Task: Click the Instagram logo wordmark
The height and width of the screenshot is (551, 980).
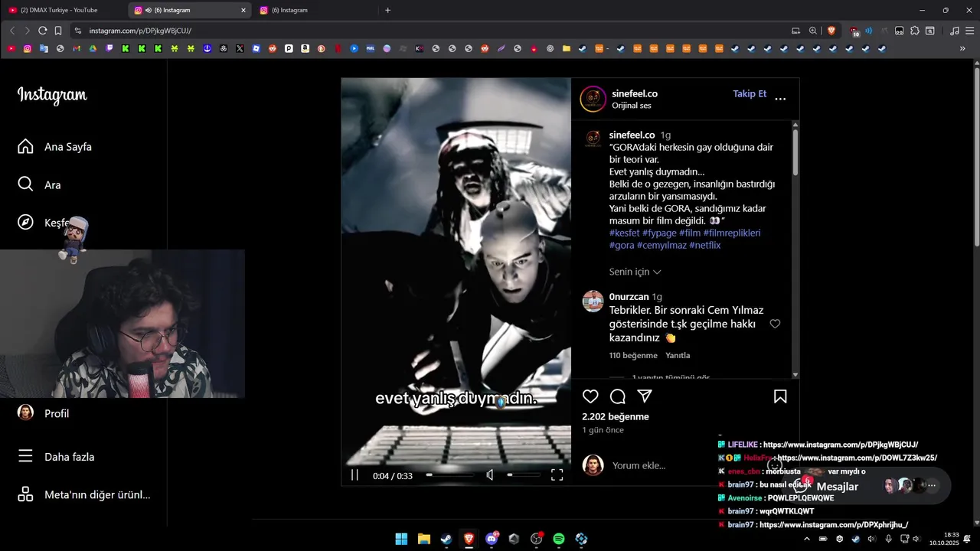Action: tap(52, 95)
